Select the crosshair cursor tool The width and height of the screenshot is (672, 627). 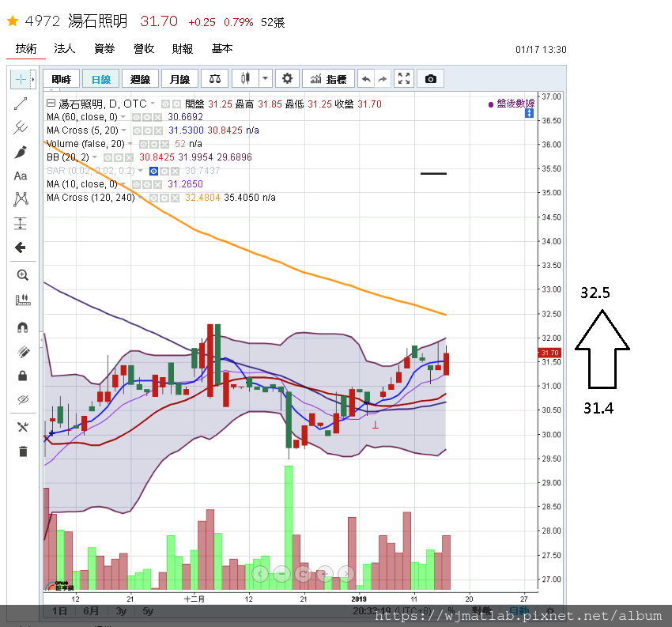tap(20, 79)
